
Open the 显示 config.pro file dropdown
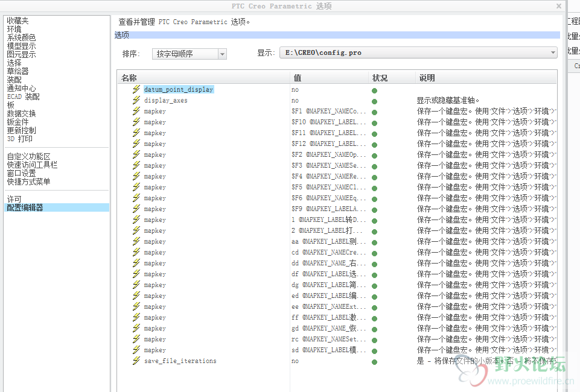[418, 52]
